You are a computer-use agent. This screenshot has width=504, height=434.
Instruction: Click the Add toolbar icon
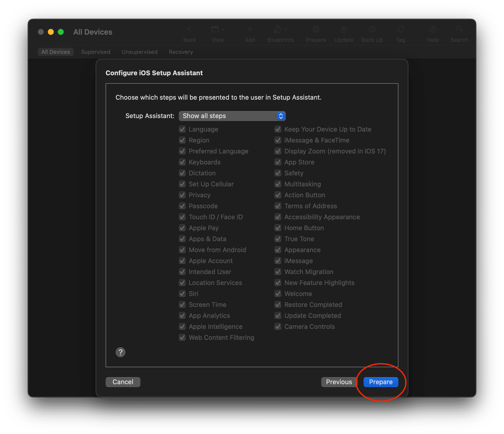click(250, 29)
